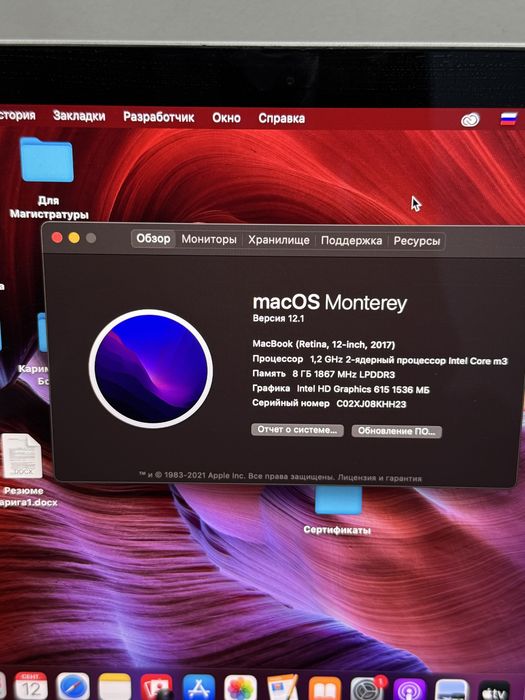Image resolution: width=525 pixels, height=700 pixels.
Task: Launch Apple TV from the Dock
Action: (494, 691)
